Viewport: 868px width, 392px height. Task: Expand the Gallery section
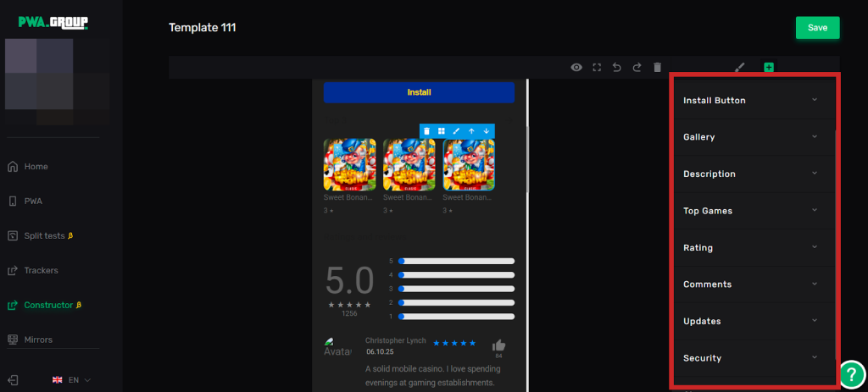tap(752, 137)
